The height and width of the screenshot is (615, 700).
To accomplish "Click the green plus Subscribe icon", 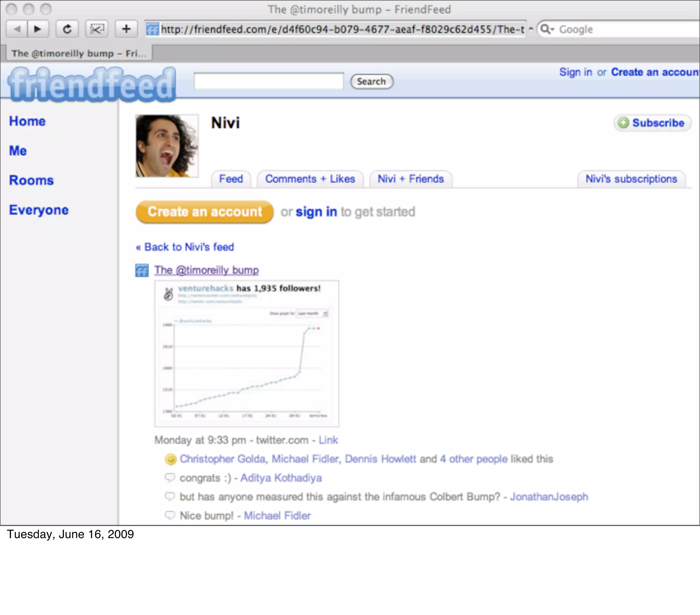I will (623, 123).
